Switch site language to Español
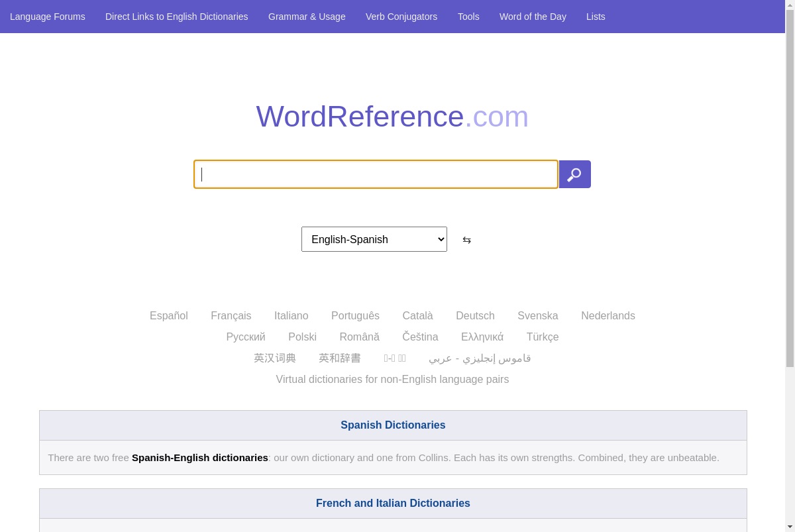Viewport: 795px width, 532px height. click(169, 316)
